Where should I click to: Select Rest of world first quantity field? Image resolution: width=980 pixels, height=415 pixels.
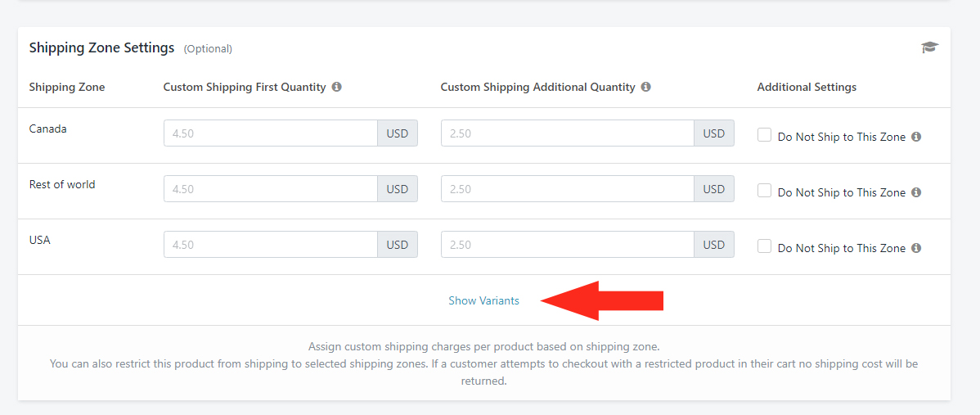tap(271, 189)
